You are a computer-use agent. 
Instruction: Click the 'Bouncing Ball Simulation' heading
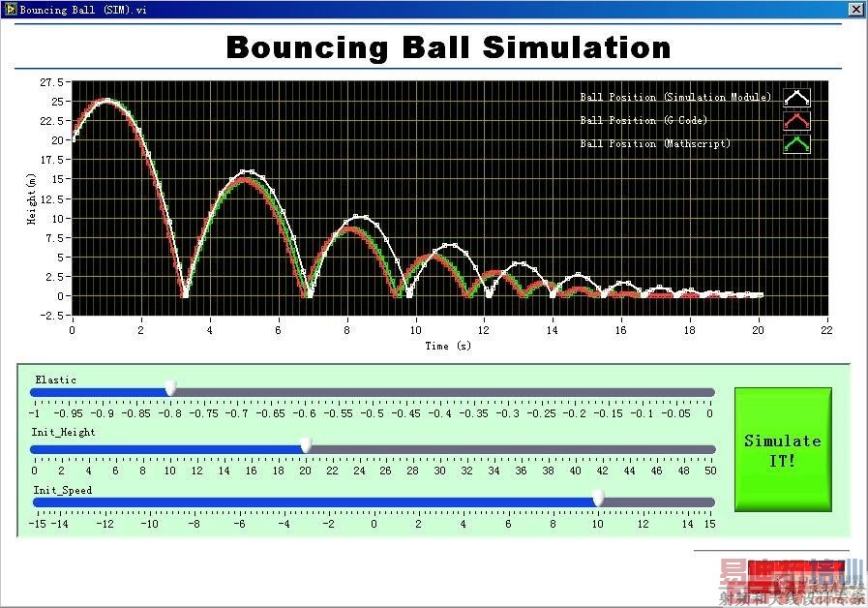coord(448,47)
